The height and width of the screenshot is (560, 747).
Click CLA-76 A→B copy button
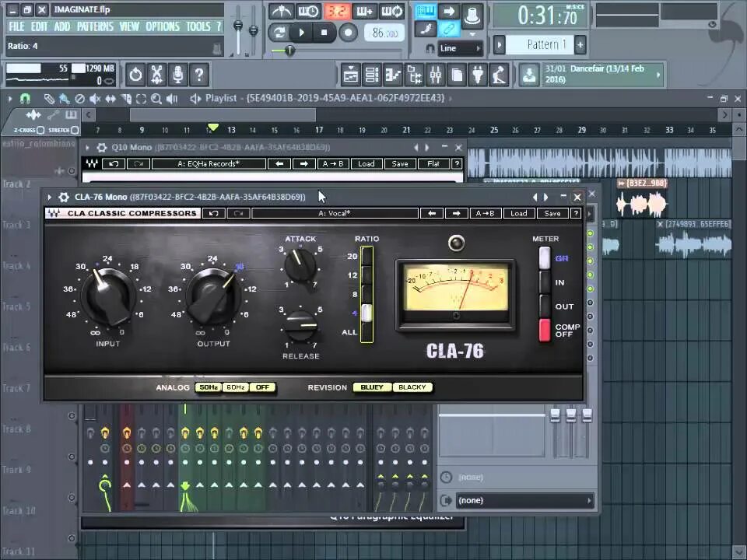pos(486,213)
